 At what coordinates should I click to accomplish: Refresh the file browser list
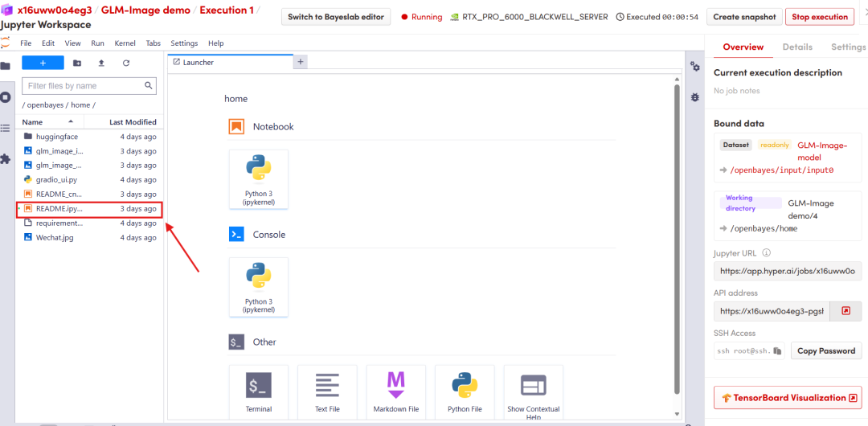(126, 63)
